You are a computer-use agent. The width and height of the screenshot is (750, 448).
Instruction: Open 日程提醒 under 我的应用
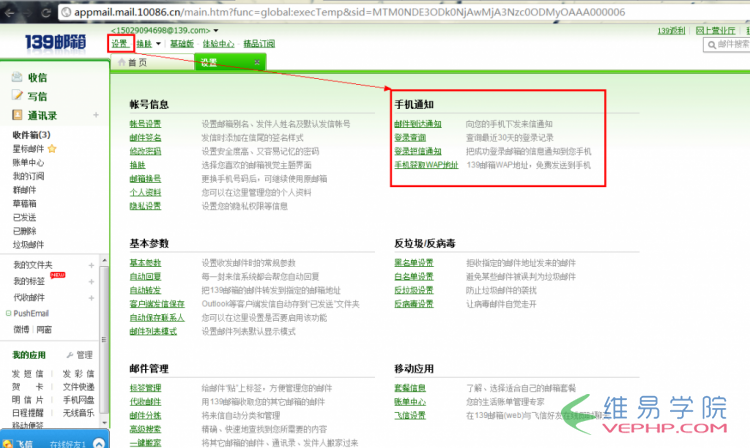pyautogui.click(x=28, y=413)
